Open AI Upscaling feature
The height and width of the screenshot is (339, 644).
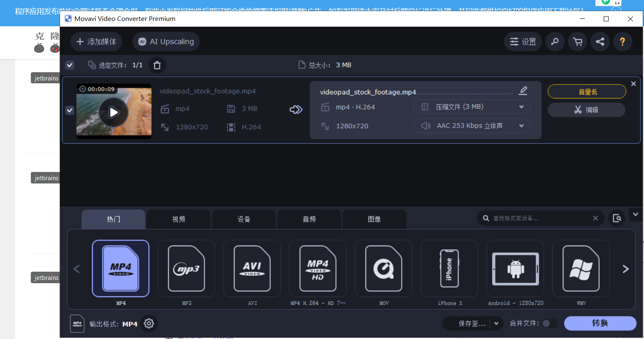[166, 41]
